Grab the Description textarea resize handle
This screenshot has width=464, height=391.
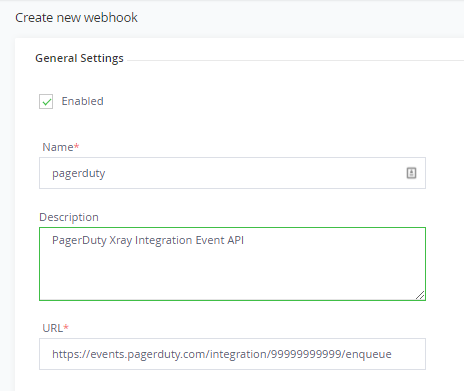click(x=420, y=295)
